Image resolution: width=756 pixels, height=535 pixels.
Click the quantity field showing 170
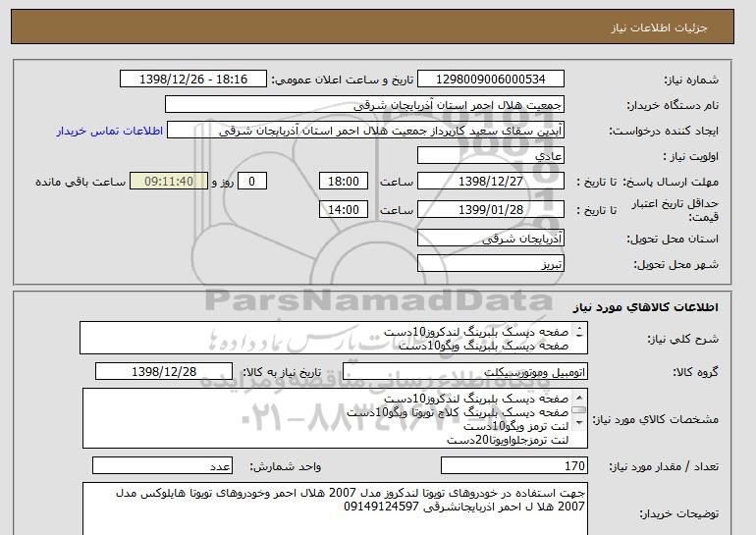pyautogui.click(x=514, y=466)
